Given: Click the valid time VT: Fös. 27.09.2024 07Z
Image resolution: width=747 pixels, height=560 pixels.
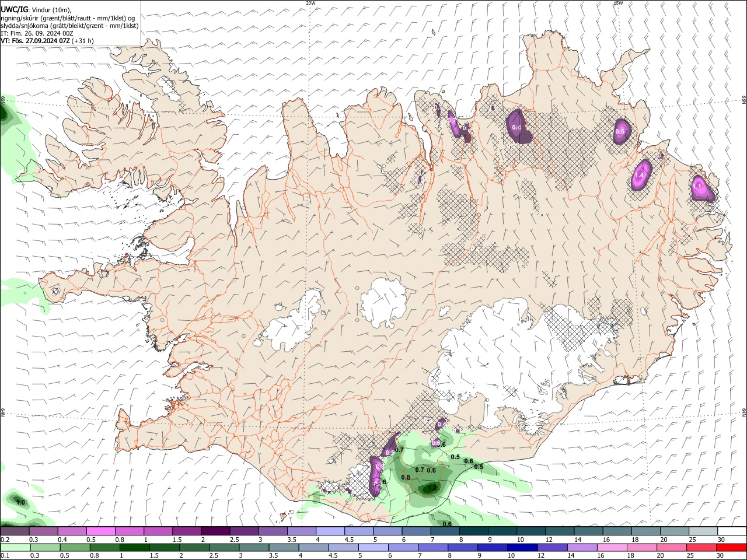Looking at the screenshot, I should point(36,41).
